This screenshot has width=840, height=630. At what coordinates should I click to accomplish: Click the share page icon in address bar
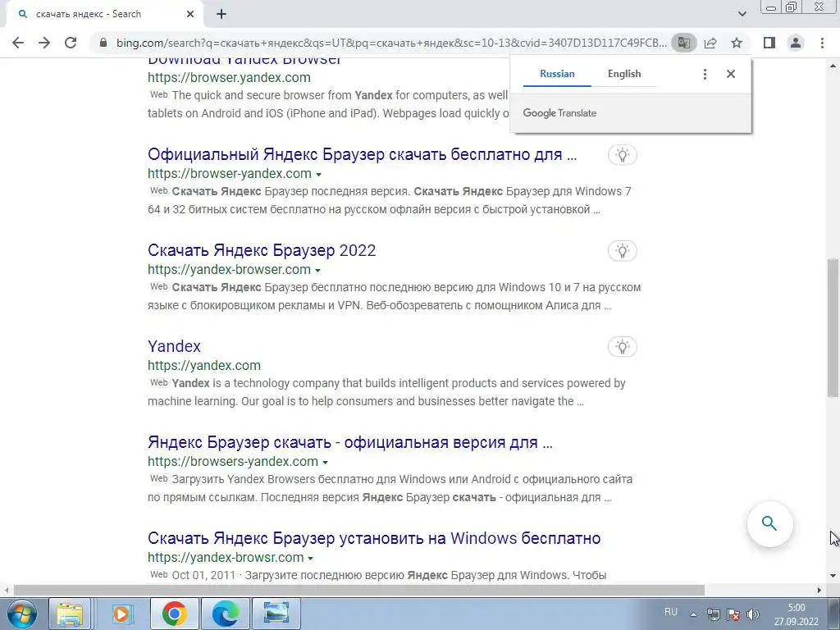click(x=710, y=43)
